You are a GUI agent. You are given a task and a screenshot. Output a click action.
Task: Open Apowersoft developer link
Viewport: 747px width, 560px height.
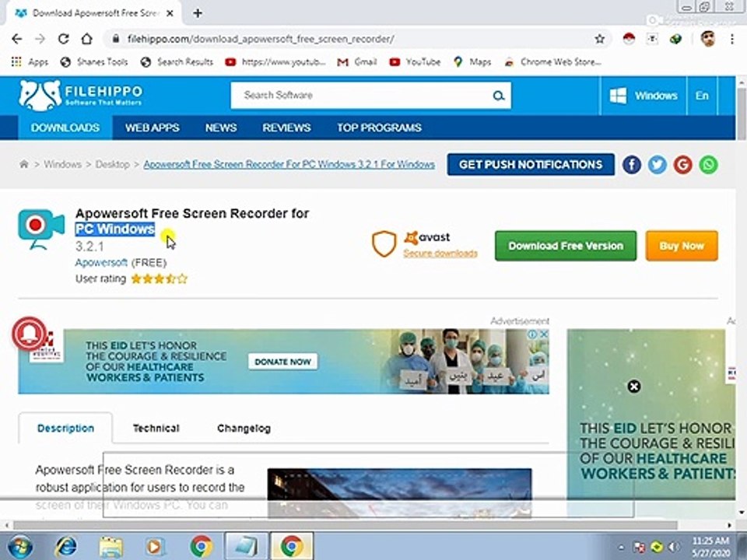tap(101, 262)
